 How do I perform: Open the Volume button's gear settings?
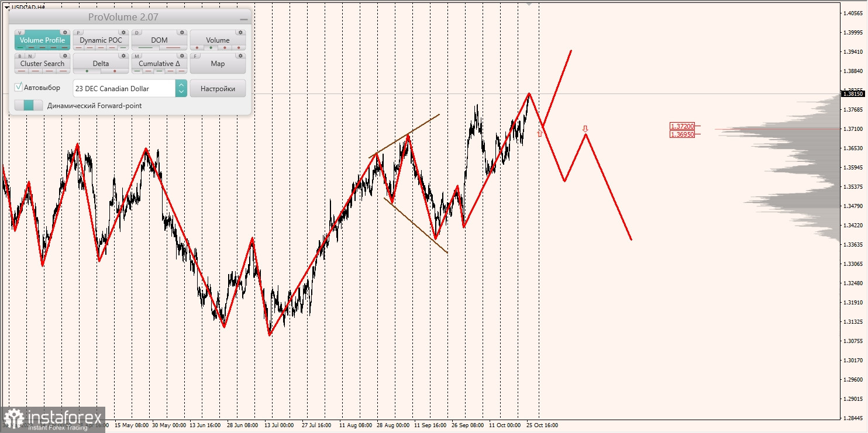click(x=240, y=32)
